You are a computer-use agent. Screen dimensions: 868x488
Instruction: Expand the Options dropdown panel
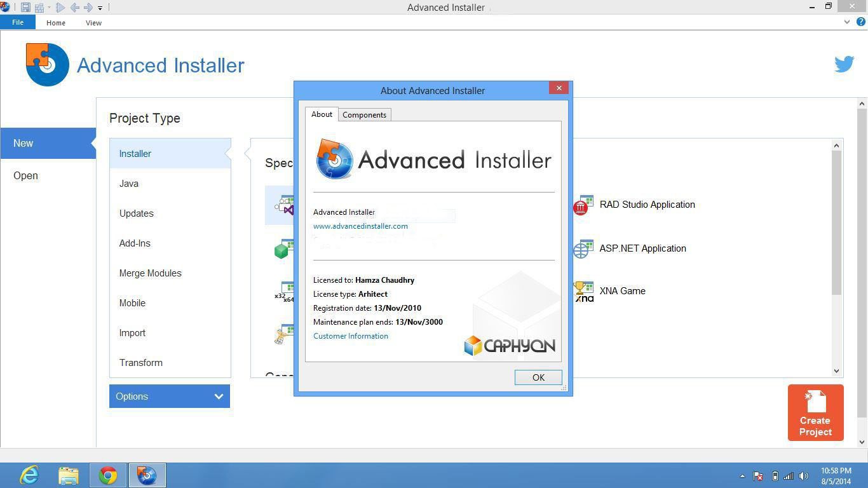coord(170,396)
